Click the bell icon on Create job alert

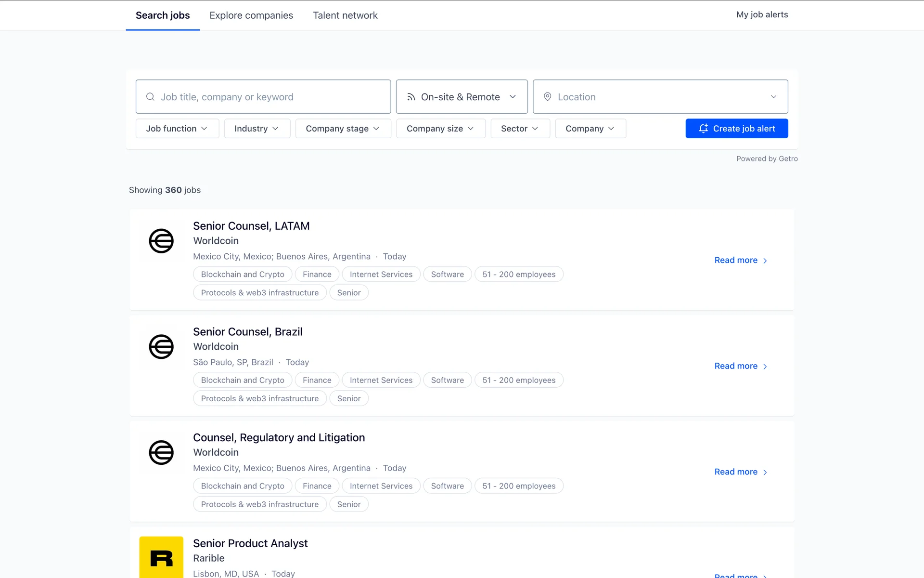[703, 129]
